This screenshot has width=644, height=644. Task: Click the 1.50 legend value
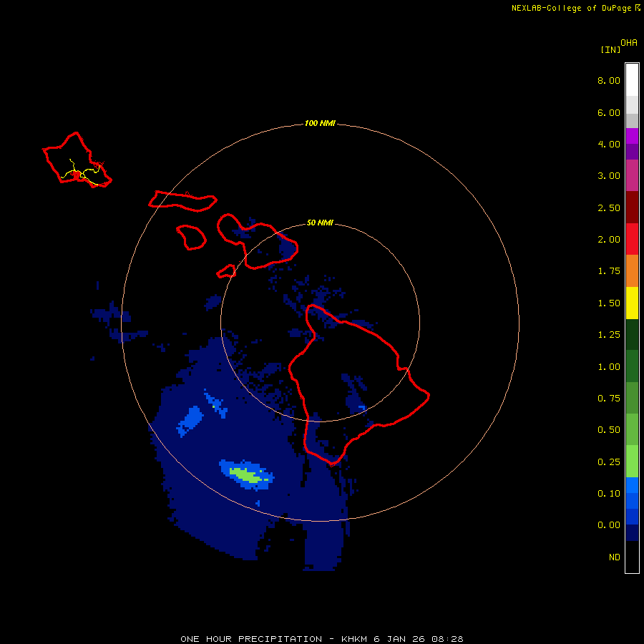pos(609,303)
